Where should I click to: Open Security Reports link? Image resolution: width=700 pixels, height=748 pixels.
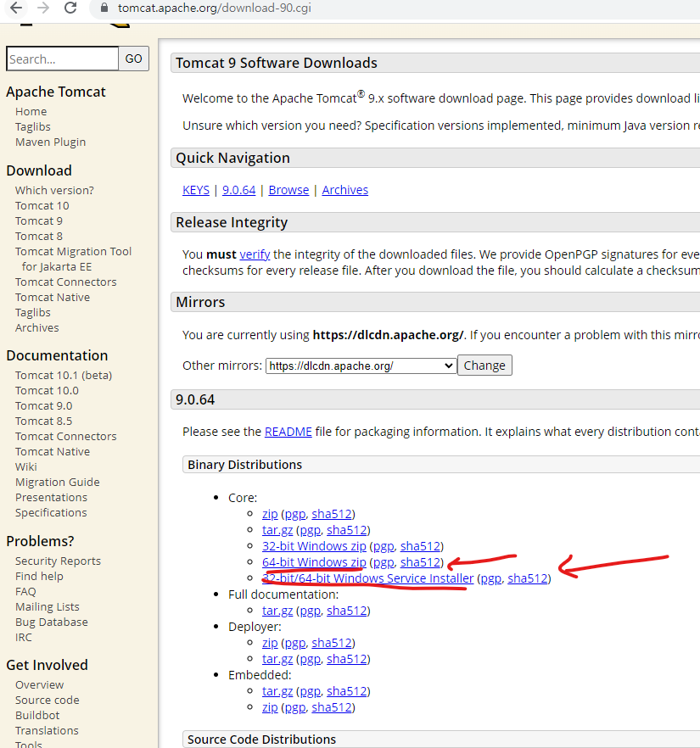[58, 561]
